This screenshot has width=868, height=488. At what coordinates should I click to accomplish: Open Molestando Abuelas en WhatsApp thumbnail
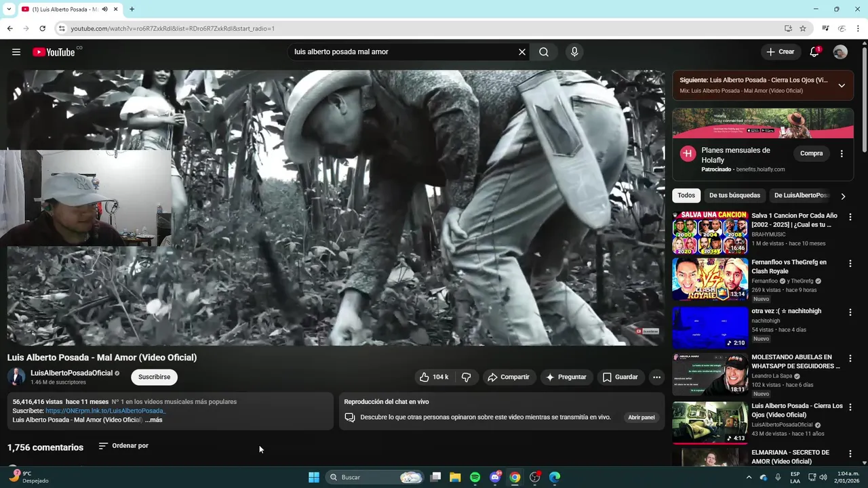coord(710,373)
